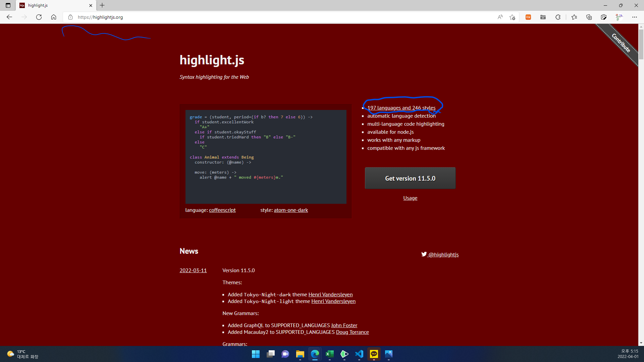Image resolution: width=644 pixels, height=362 pixels.
Task: Open John Foster contributor link
Action: pyautogui.click(x=344, y=325)
